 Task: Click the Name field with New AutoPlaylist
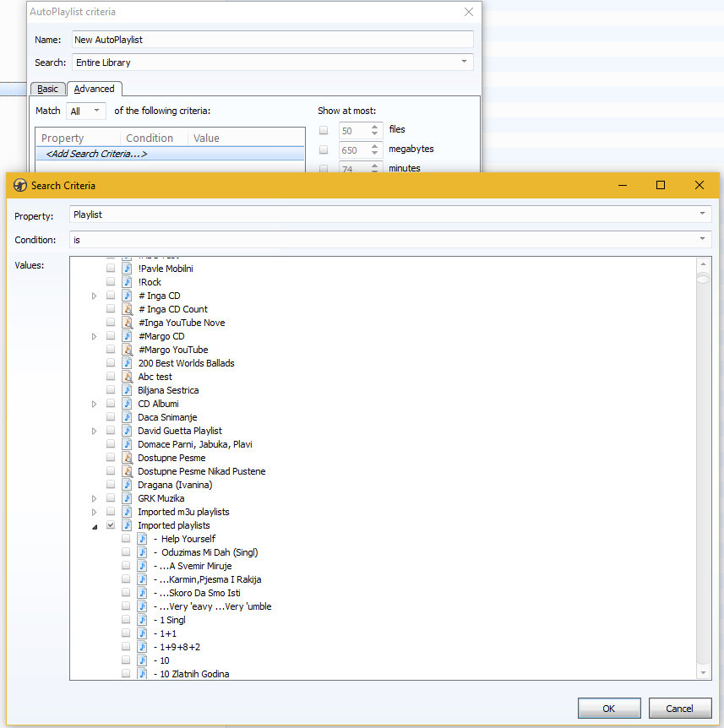(272, 40)
